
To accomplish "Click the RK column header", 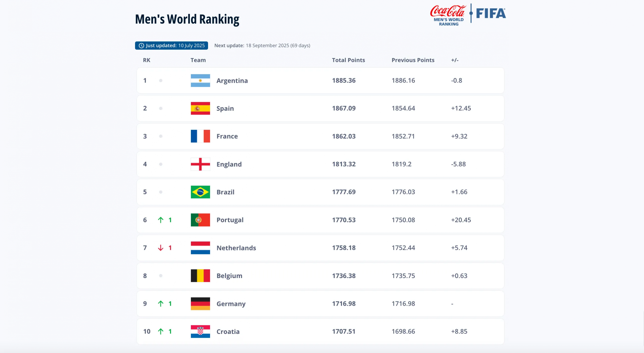I will tap(146, 60).
